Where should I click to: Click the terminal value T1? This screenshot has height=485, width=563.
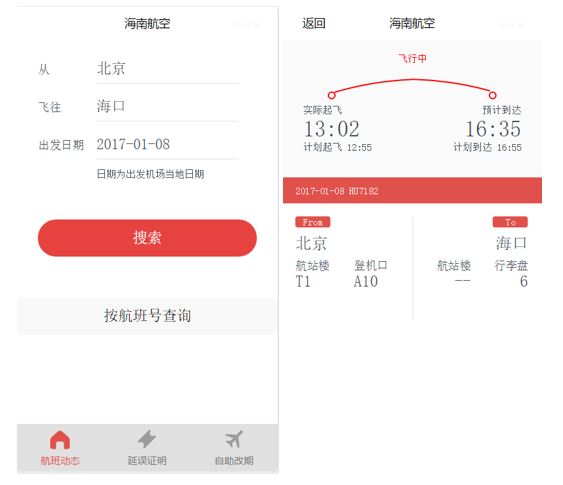click(303, 281)
